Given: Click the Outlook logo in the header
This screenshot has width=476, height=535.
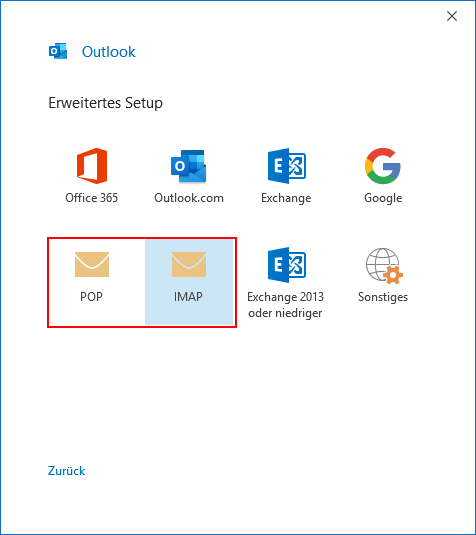Looking at the screenshot, I should [x=58, y=52].
